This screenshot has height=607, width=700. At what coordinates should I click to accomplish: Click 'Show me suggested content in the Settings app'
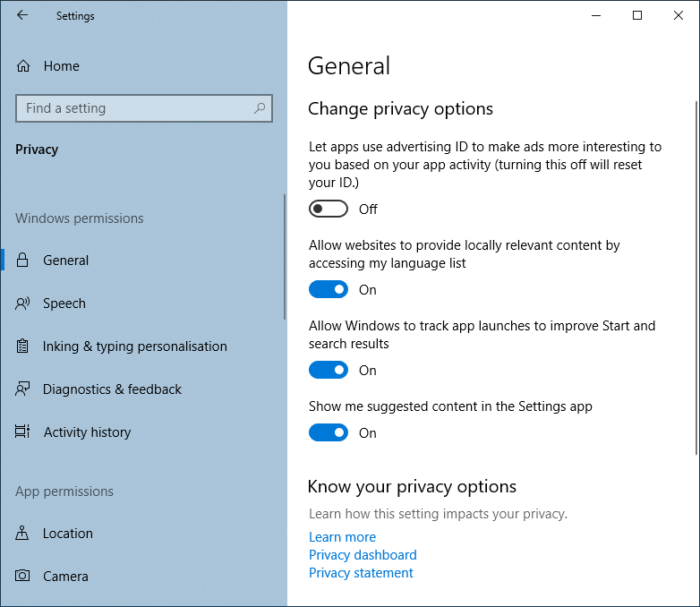[450, 406]
